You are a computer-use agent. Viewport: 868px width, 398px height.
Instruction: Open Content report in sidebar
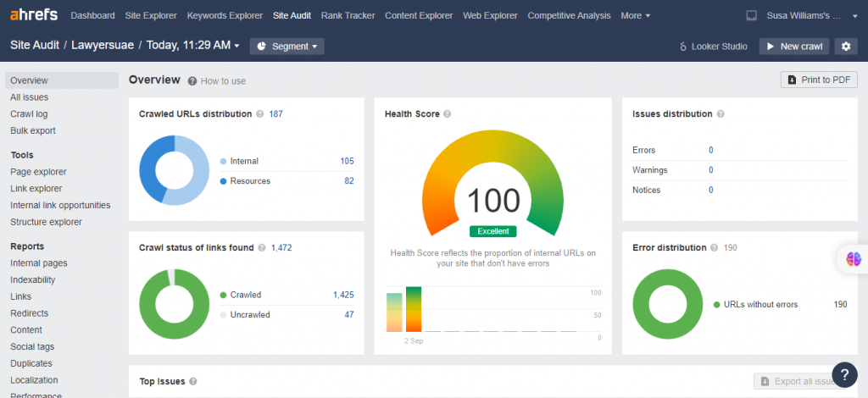coord(26,330)
